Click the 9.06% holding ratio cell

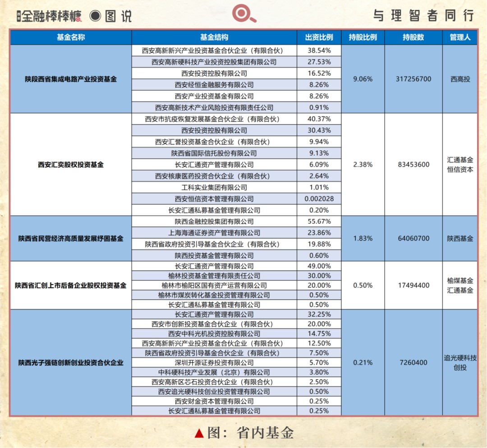coord(362,79)
